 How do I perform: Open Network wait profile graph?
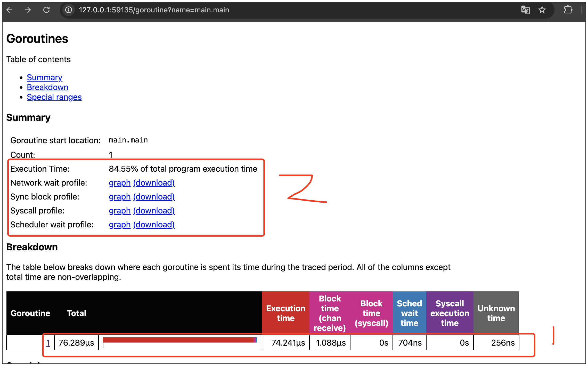119,183
